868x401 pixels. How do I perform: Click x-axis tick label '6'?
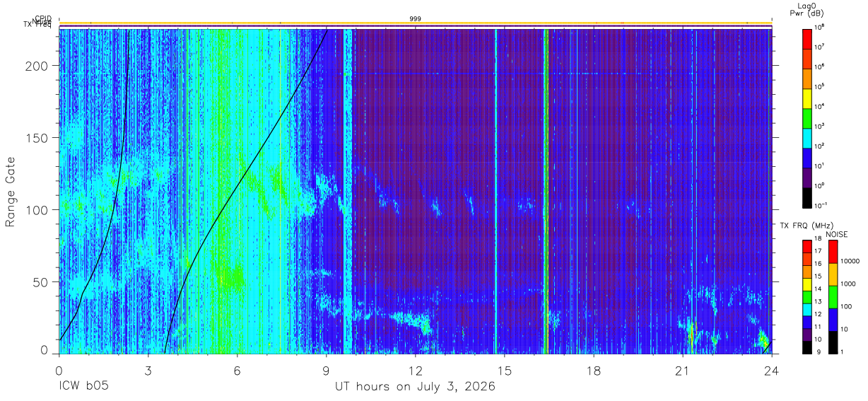click(237, 371)
